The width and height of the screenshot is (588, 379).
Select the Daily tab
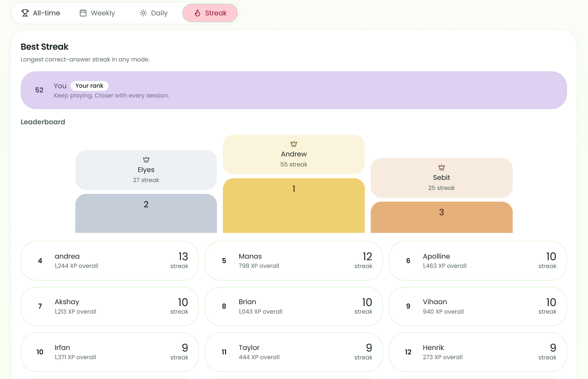tap(154, 13)
